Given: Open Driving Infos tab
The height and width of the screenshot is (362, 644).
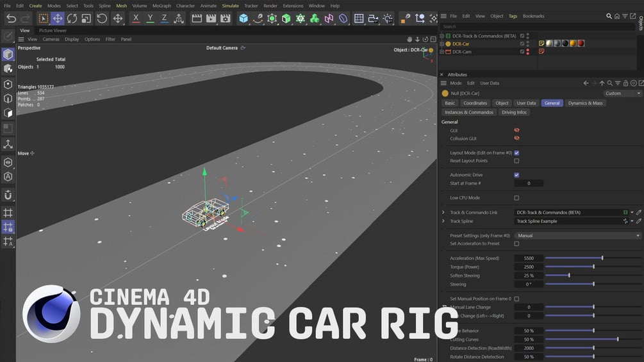Looking at the screenshot, I should (x=514, y=113).
